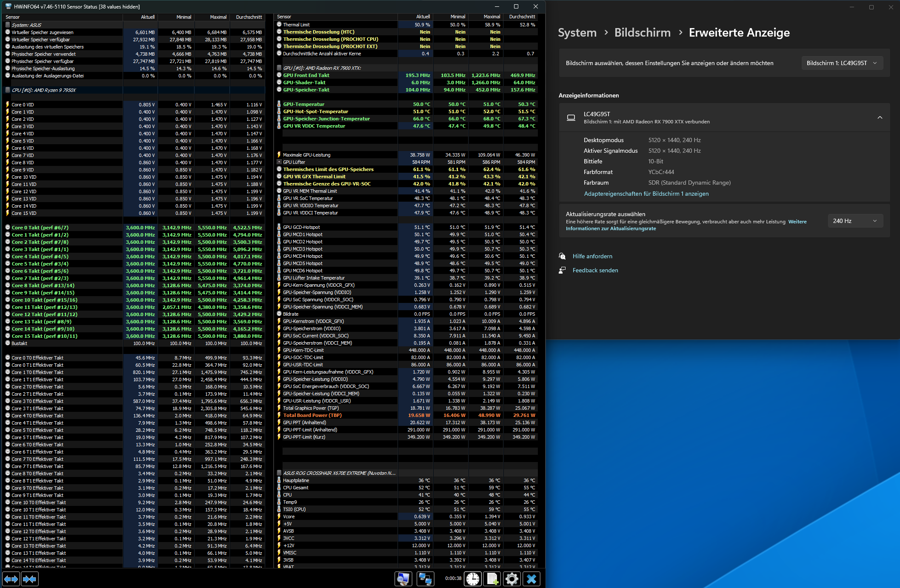This screenshot has height=588, width=900.
Task: Click the shrink columns arrows icon
Action: click(x=29, y=579)
